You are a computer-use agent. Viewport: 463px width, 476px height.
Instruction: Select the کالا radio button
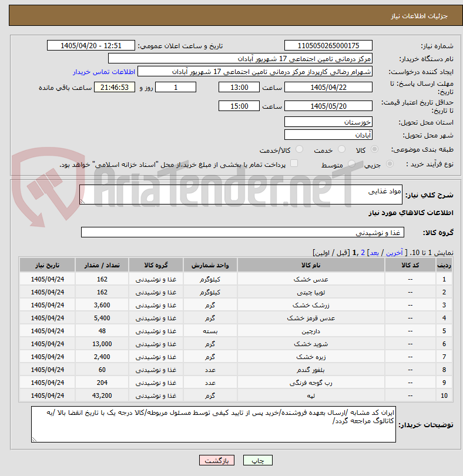(375, 149)
